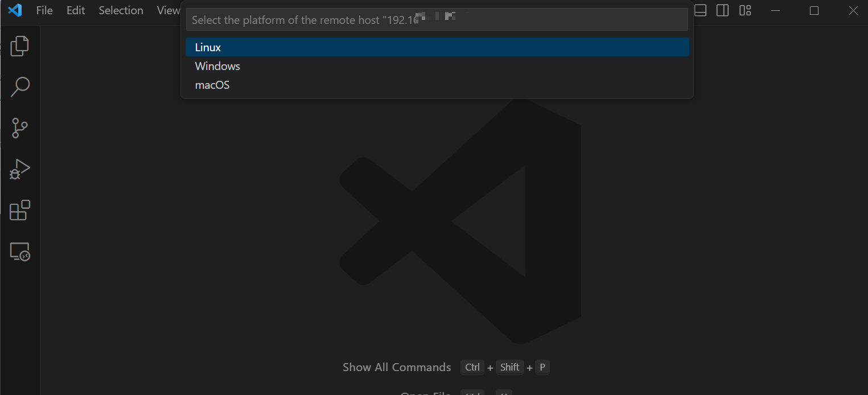Open the Remote Explorer view
Viewport: 868px width, 395px height.
click(x=19, y=251)
